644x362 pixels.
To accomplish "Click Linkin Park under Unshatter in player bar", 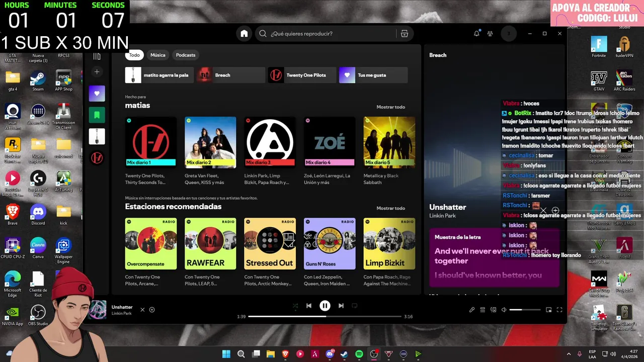I will pyautogui.click(x=121, y=314).
